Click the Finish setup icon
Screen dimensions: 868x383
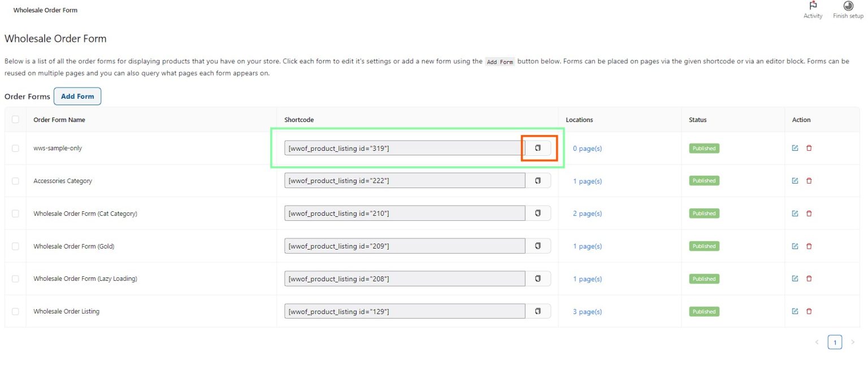point(847,7)
